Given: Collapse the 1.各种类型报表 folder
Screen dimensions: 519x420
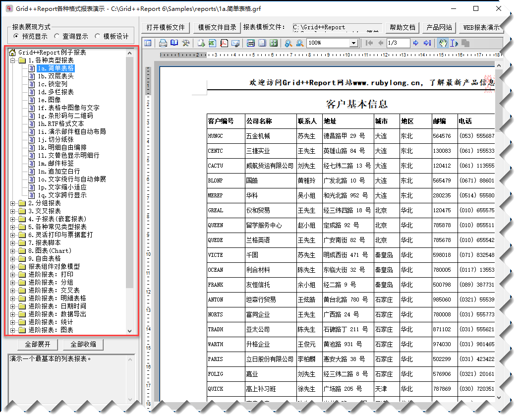Looking at the screenshot, I should click(12, 60).
